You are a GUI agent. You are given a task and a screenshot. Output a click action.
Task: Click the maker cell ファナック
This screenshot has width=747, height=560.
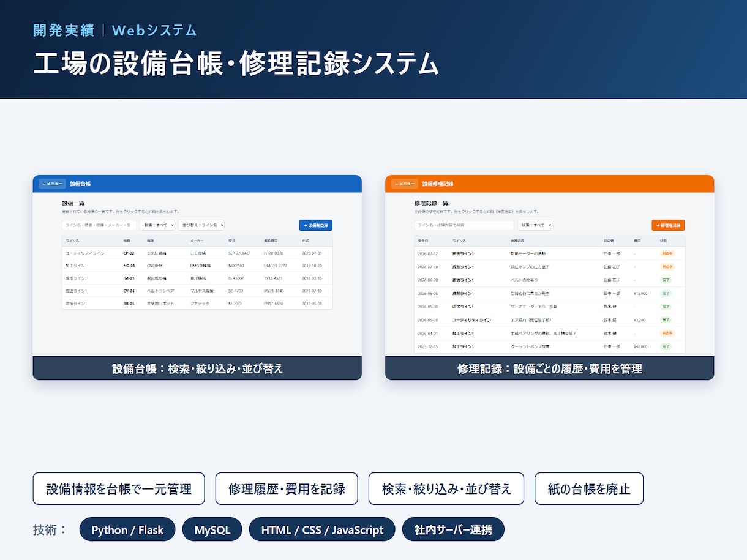click(x=200, y=303)
